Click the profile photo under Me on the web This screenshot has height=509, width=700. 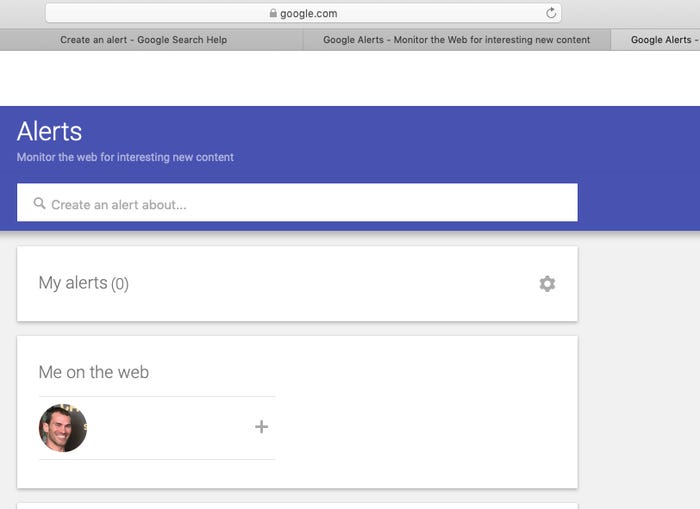click(x=63, y=428)
